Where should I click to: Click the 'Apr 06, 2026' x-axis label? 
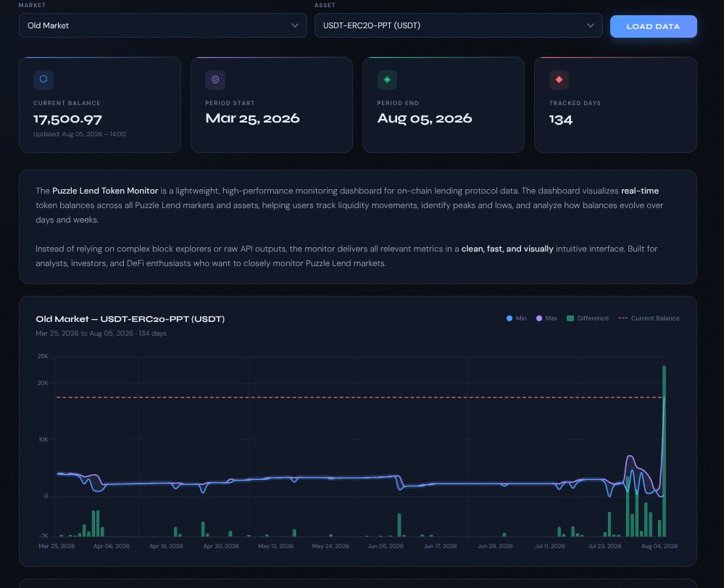[x=112, y=546]
